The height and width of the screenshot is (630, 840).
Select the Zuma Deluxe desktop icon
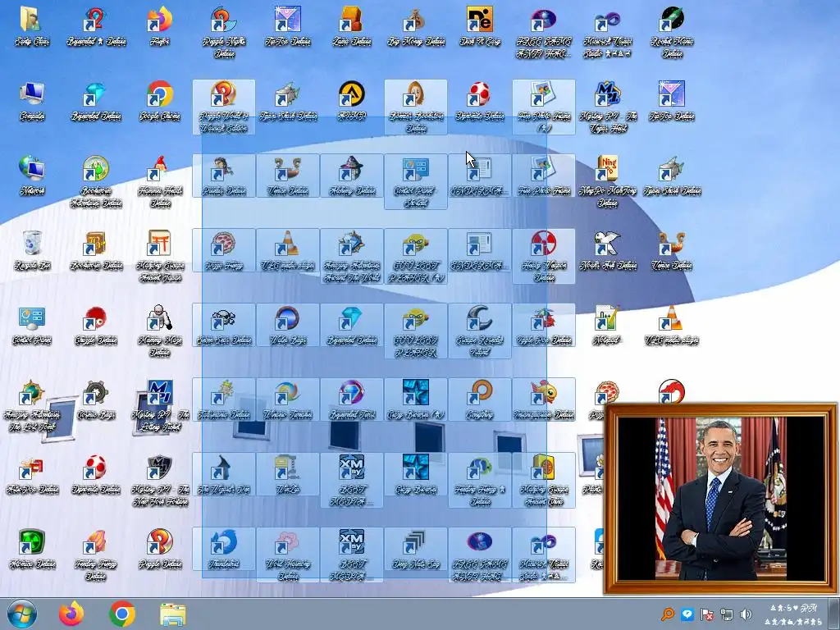352,27
